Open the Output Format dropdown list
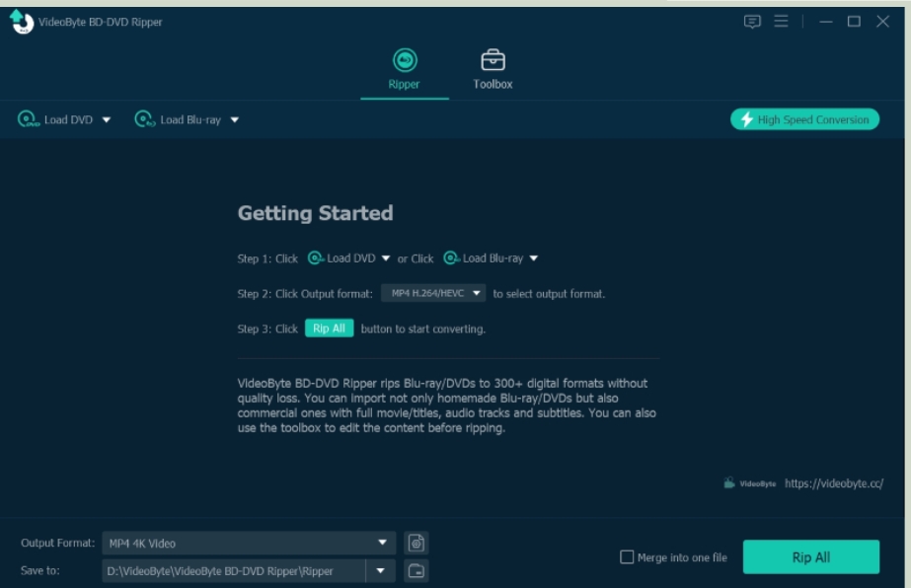Screen dimensions: 911x588 coord(382,543)
